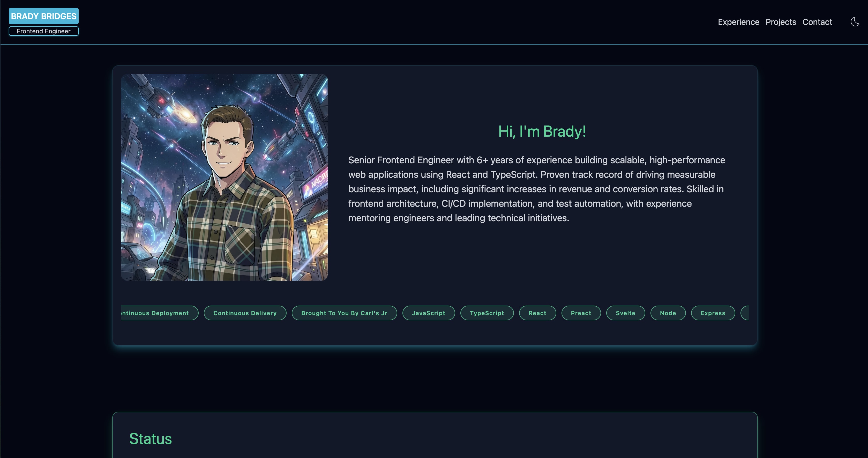Select the Continuous Delivery skill tag

(x=245, y=313)
